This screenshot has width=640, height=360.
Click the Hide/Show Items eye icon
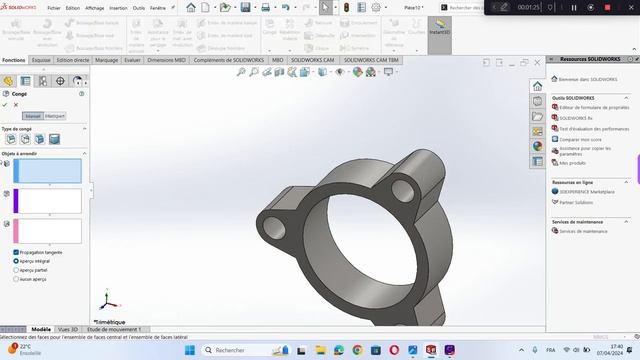click(340, 72)
